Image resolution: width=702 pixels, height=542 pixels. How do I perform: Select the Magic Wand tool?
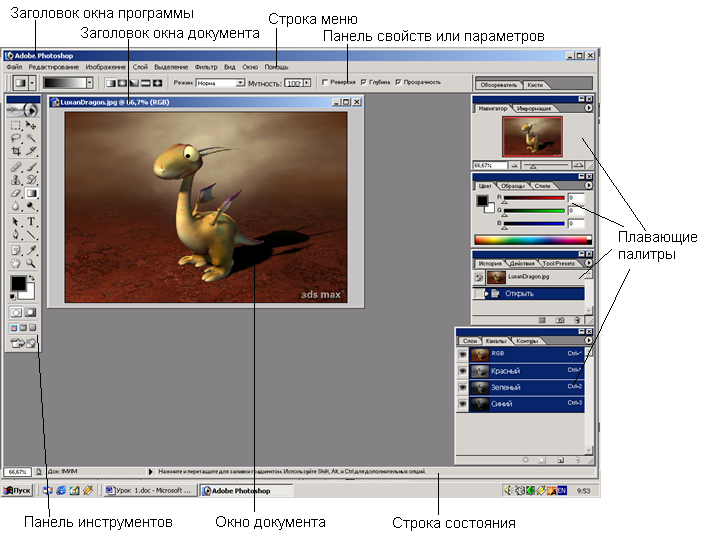31,138
